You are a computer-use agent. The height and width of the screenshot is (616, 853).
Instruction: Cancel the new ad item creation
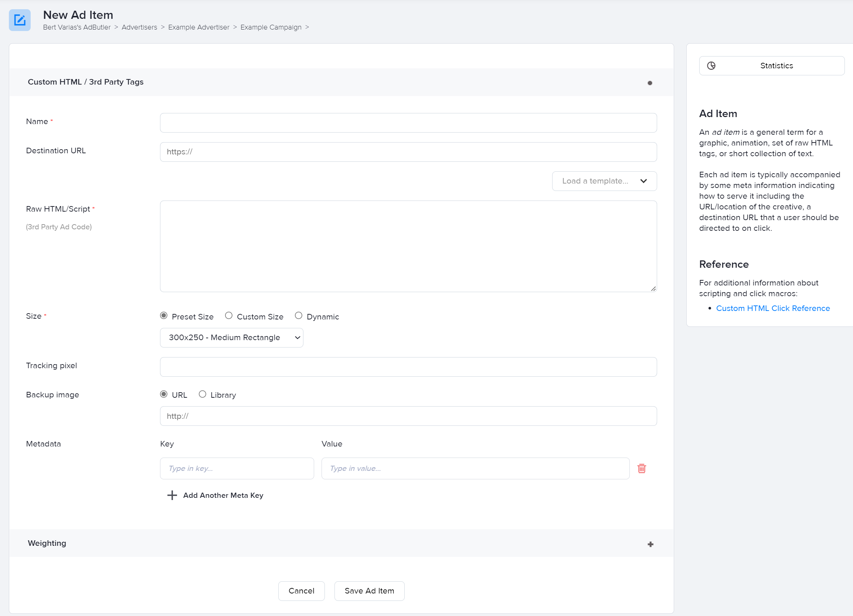click(x=301, y=591)
